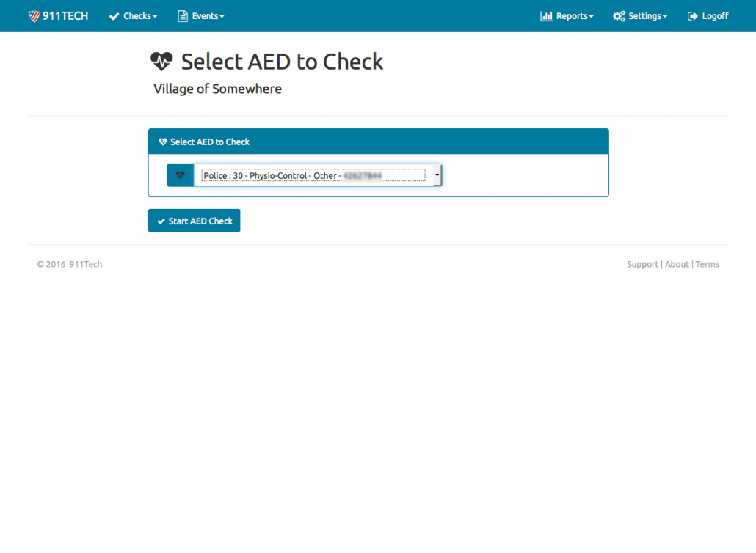Open the About page link

click(x=677, y=264)
